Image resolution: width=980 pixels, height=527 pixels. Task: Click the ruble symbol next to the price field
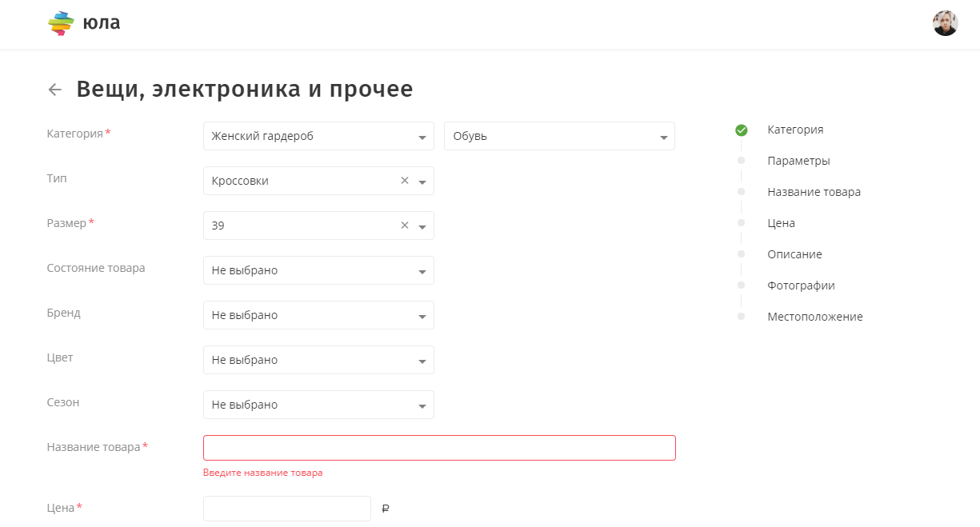[x=385, y=508]
